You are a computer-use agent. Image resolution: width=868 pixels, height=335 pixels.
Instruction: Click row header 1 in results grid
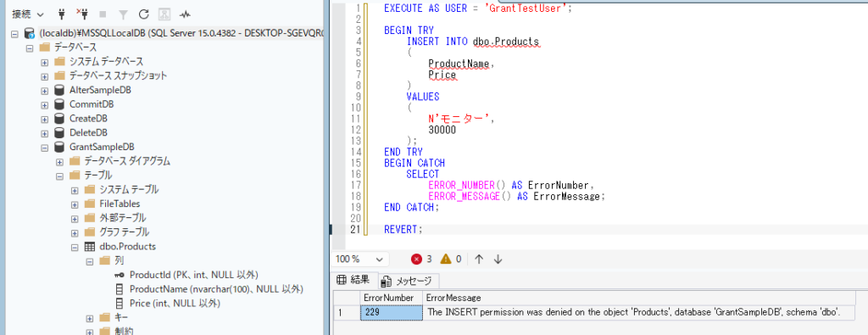coord(346,312)
